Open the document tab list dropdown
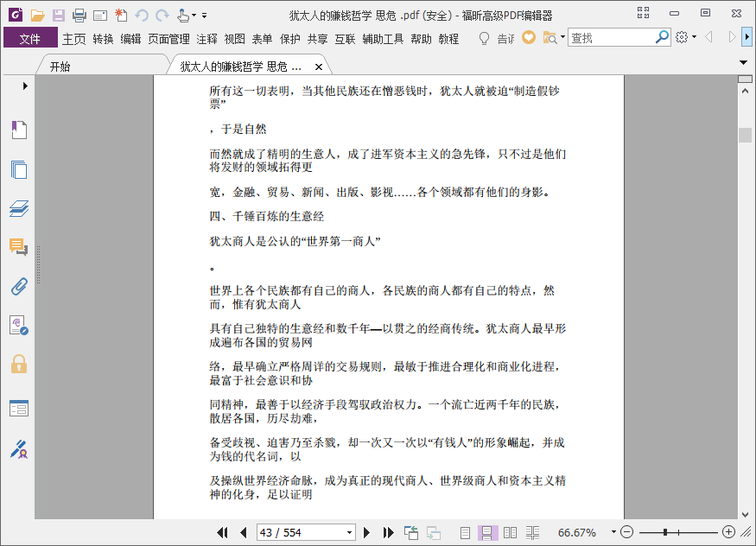Screen dimensions: 756x546 tap(743, 62)
